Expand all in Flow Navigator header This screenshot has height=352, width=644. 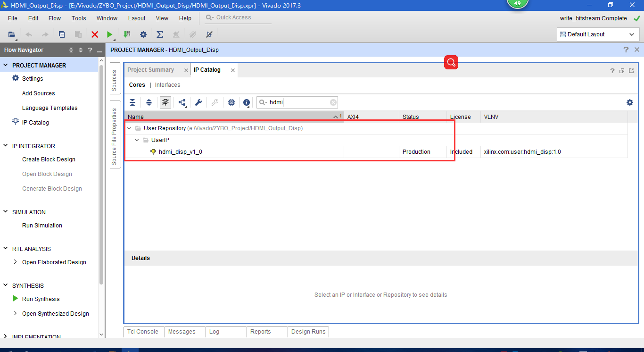pyautogui.click(x=81, y=50)
